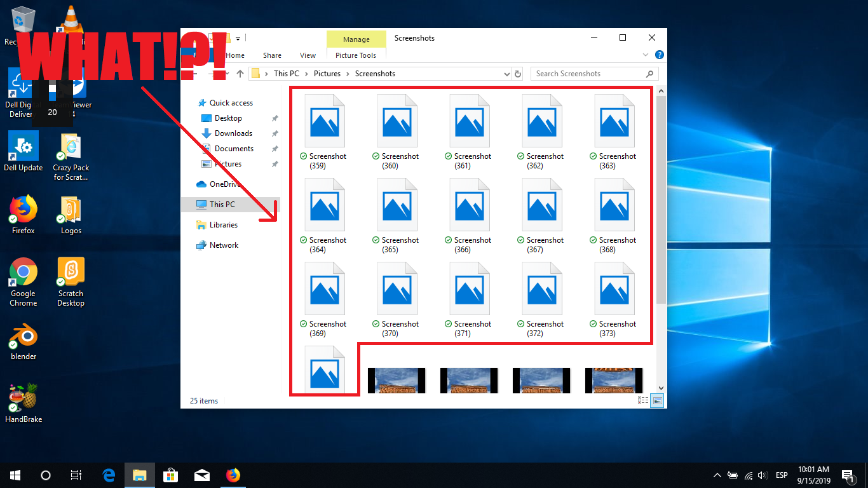Launch Microsoft Edge from the taskbar

109,475
